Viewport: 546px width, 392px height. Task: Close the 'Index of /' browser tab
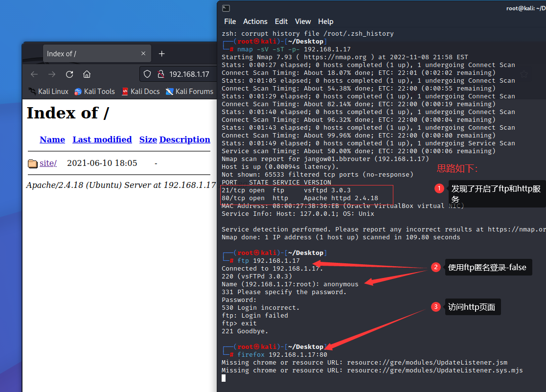[143, 53]
